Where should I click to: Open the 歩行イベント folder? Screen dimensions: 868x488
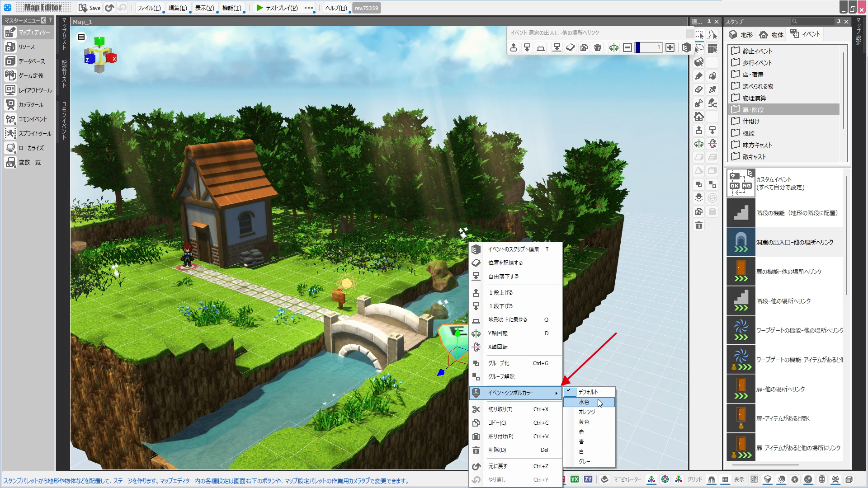tap(783, 63)
